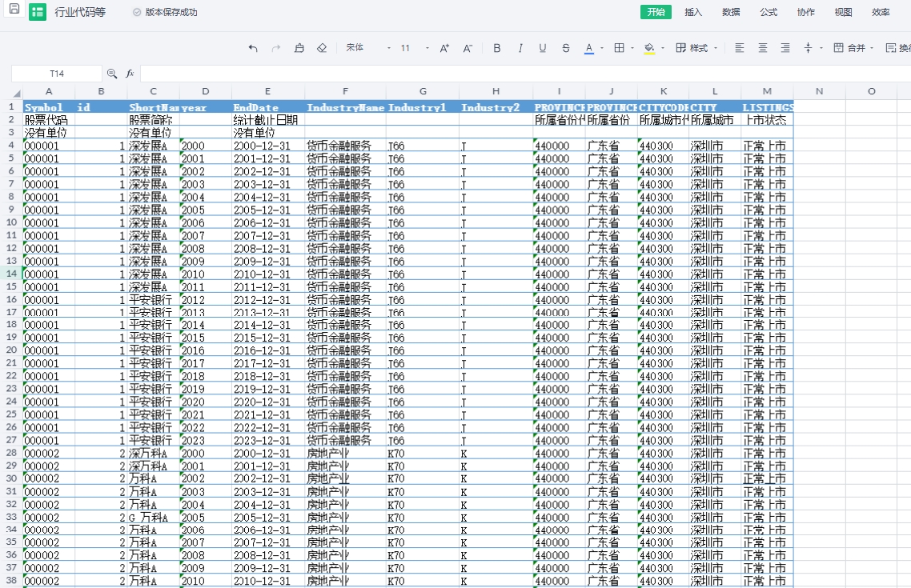The image size is (911, 588).
Task: Click the eraser clear-format icon
Action: pyautogui.click(x=322, y=48)
